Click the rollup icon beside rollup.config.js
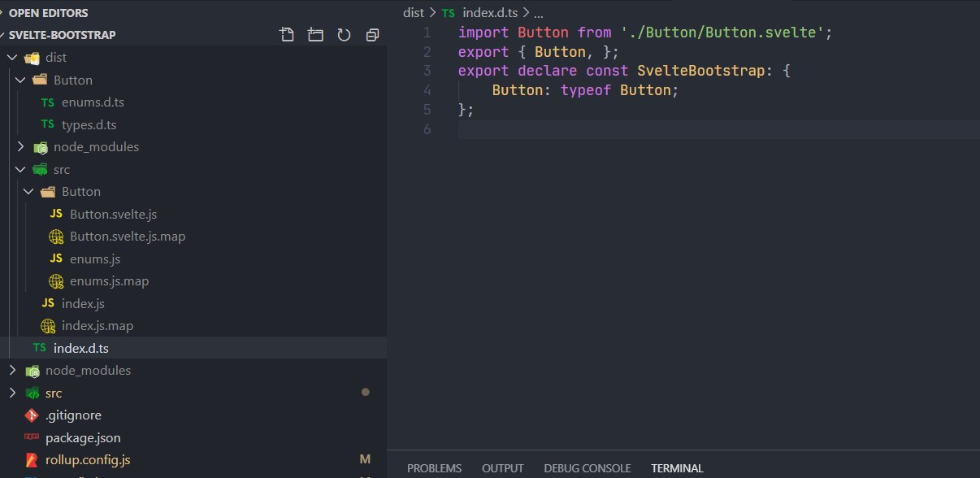Image resolution: width=980 pixels, height=478 pixels. point(32,460)
